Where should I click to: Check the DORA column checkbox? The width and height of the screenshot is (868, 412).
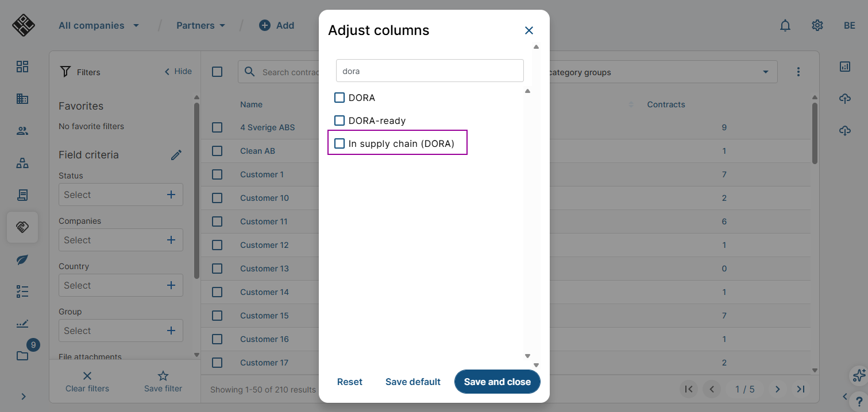[340, 98]
